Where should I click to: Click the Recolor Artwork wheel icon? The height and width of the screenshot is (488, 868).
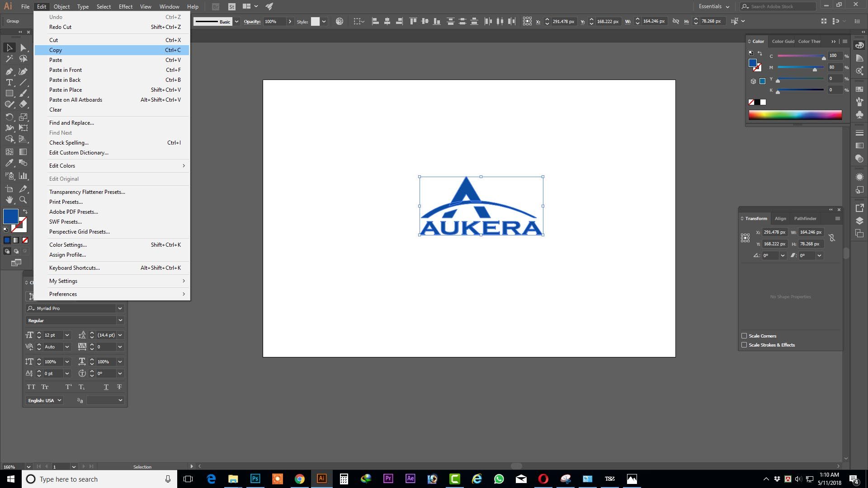point(340,21)
